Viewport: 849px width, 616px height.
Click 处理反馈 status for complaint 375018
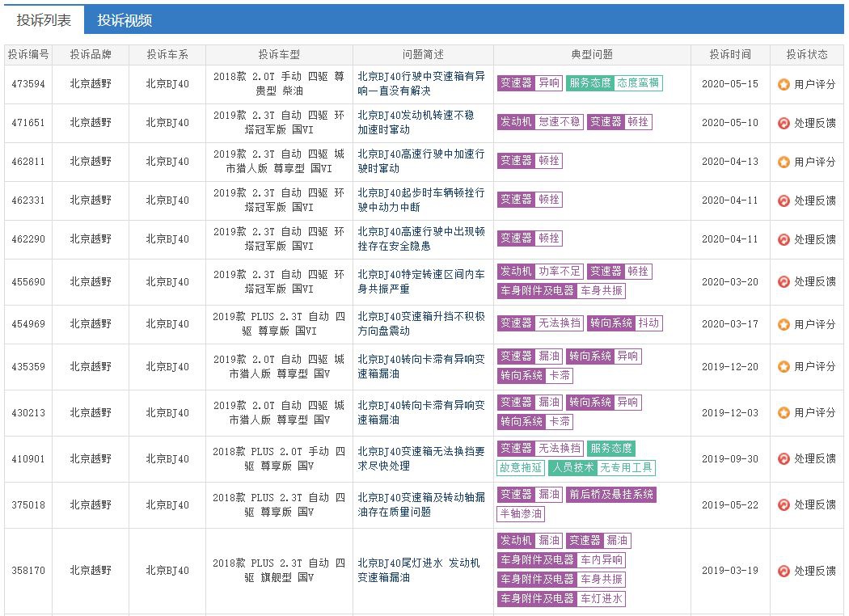[x=814, y=504]
